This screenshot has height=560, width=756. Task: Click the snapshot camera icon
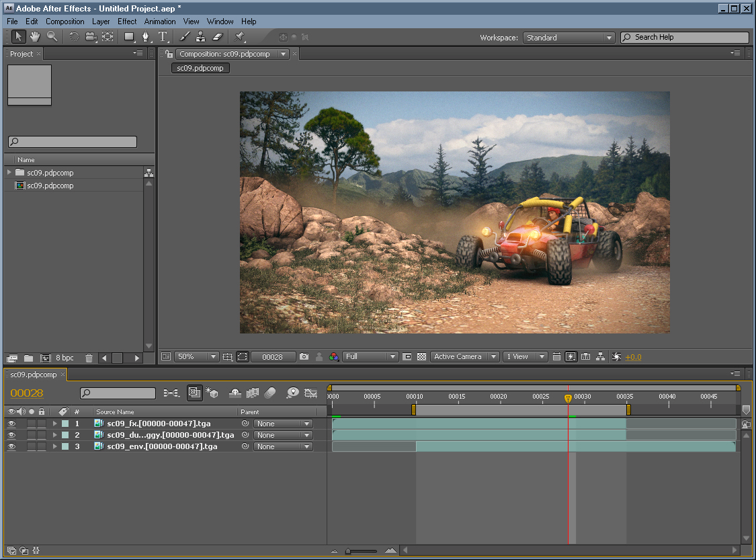coord(304,357)
